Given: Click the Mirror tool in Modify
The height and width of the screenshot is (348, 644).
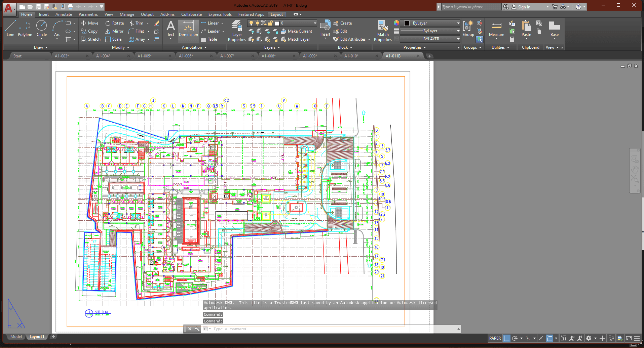Looking at the screenshot, I should click(114, 31).
